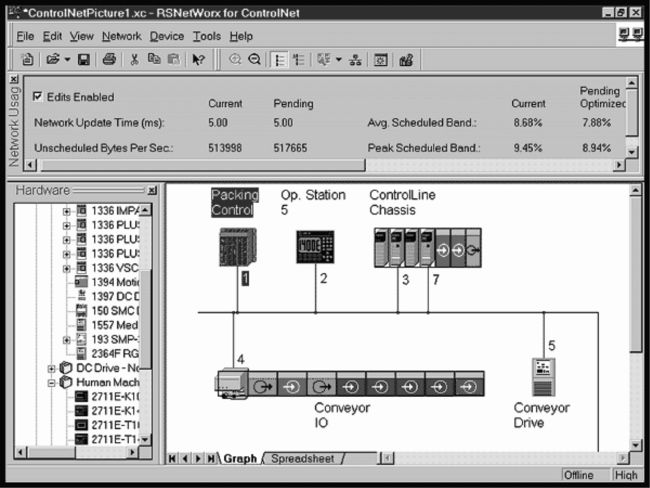Expand the 1336 VSC tree node
This screenshot has width=650, height=488.
click(66, 269)
